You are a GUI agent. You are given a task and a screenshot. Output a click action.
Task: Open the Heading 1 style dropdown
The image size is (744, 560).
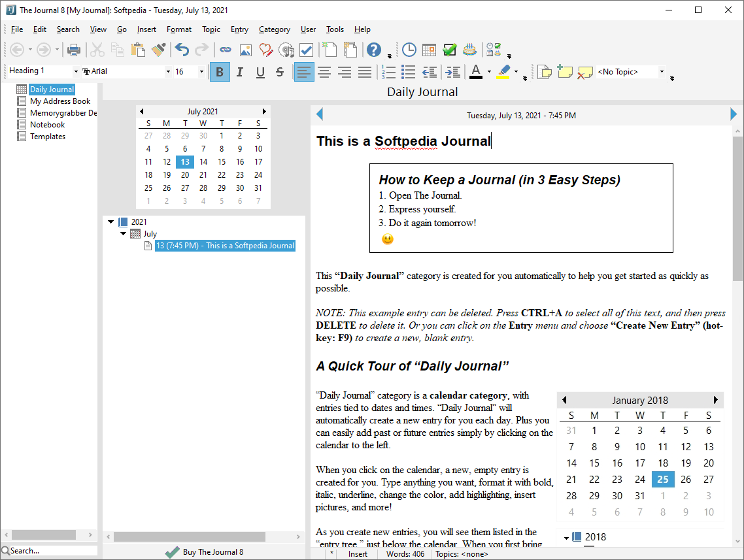pos(76,72)
